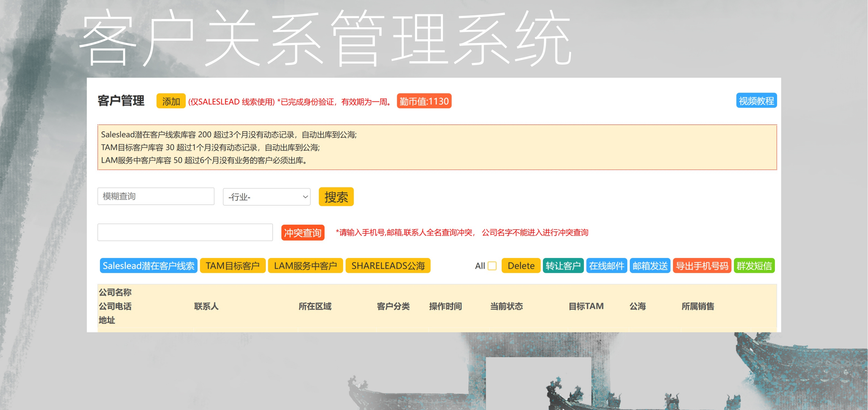Viewport: 868px width, 410px height.
Task: Switch to Saleslead潜在客户线索 tab
Action: 148,266
